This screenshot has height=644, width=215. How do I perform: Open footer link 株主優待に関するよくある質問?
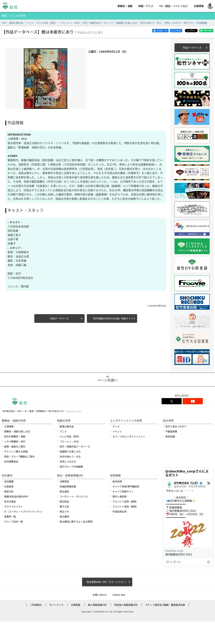[76, 521]
